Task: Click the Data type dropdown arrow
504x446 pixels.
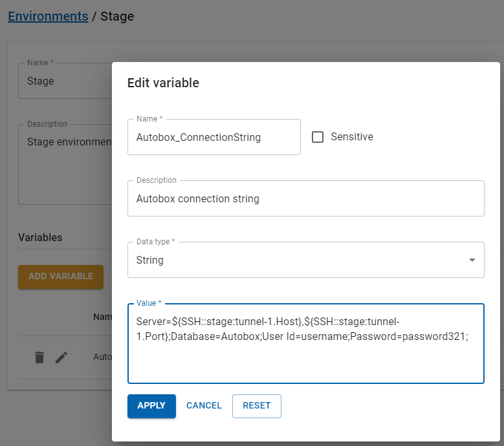Action: [472, 260]
